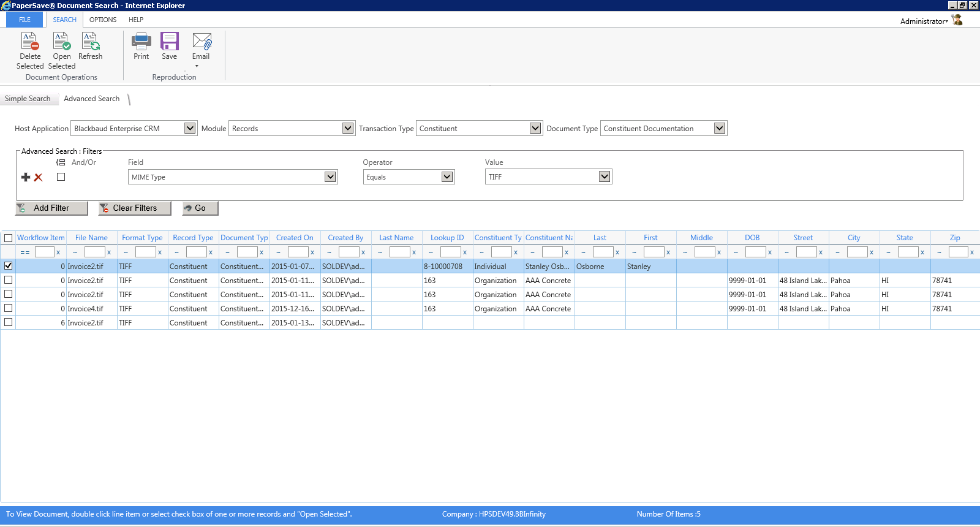Open the Value dropdown showing TIFF
The height and width of the screenshot is (527, 980).
point(605,177)
